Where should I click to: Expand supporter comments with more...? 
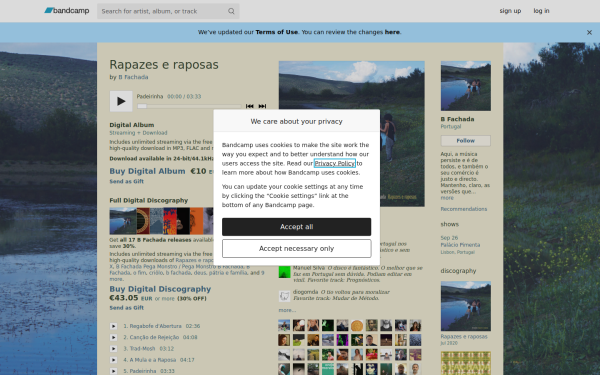287,310
